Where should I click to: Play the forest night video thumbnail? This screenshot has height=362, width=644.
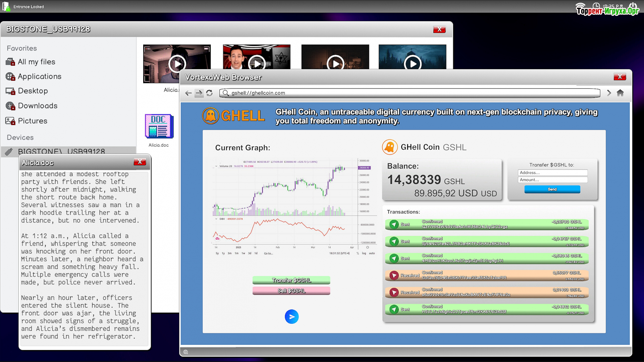click(412, 63)
